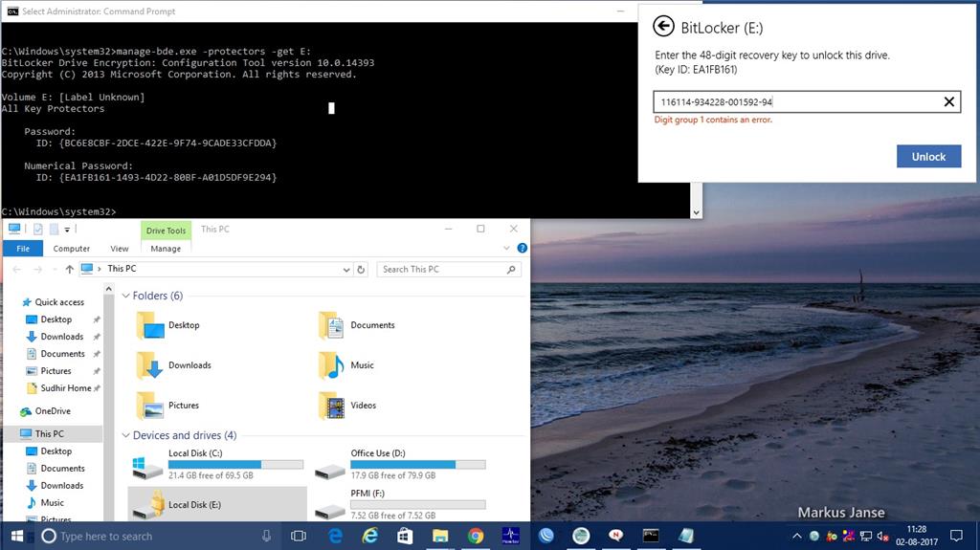Open the Music folder in Folders group
This screenshot has height=550, width=980.
pos(345,365)
